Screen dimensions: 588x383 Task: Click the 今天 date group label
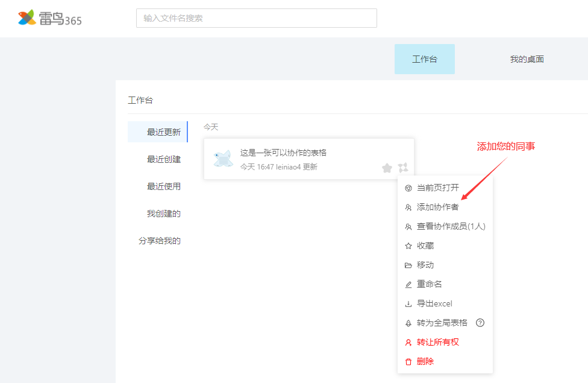click(211, 127)
